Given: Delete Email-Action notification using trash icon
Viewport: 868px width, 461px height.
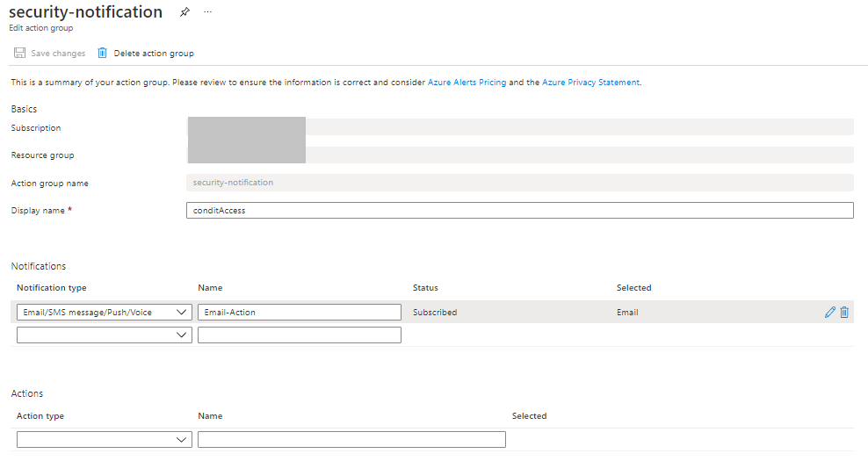Looking at the screenshot, I should [x=844, y=312].
